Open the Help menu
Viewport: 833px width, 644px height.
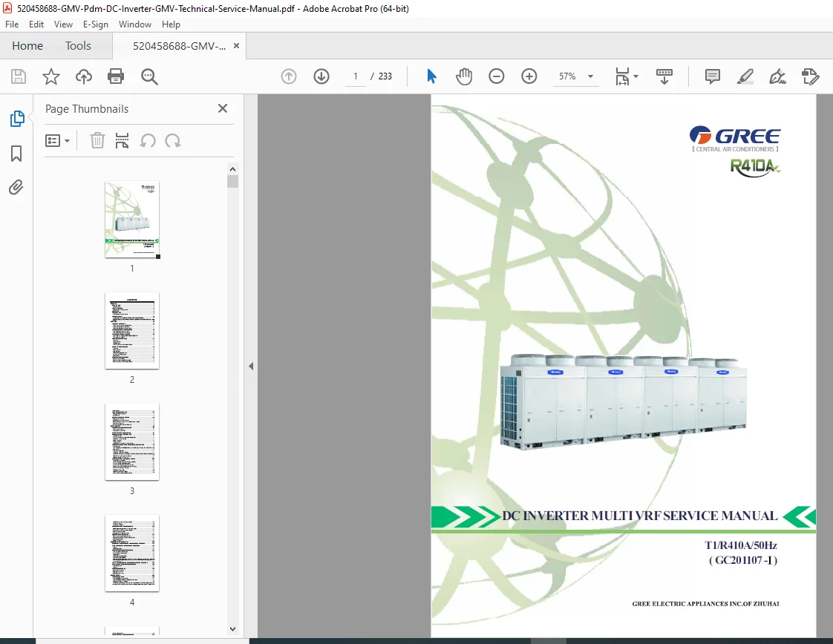(x=171, y=24)
